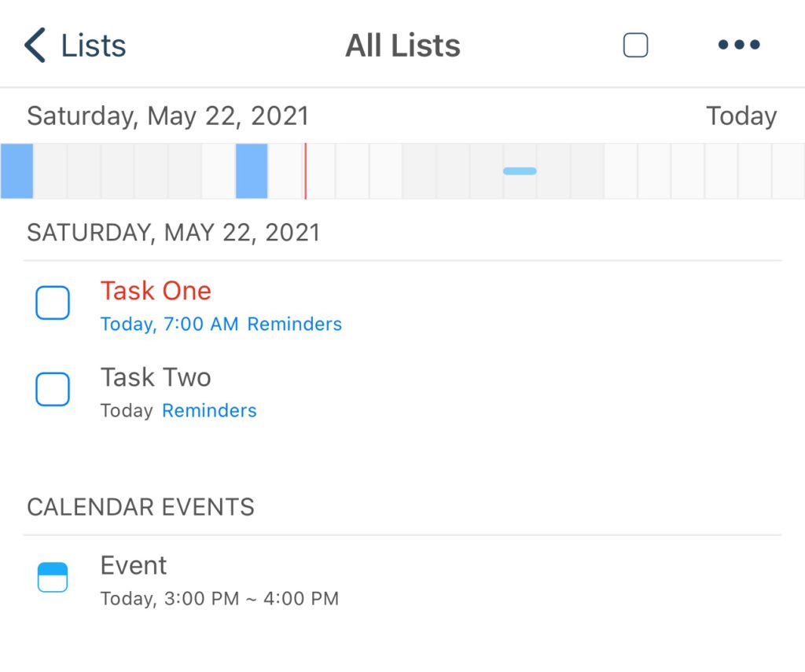The image size is (805, 672).
Task: Check off Task One
Action: pos(53,303)
